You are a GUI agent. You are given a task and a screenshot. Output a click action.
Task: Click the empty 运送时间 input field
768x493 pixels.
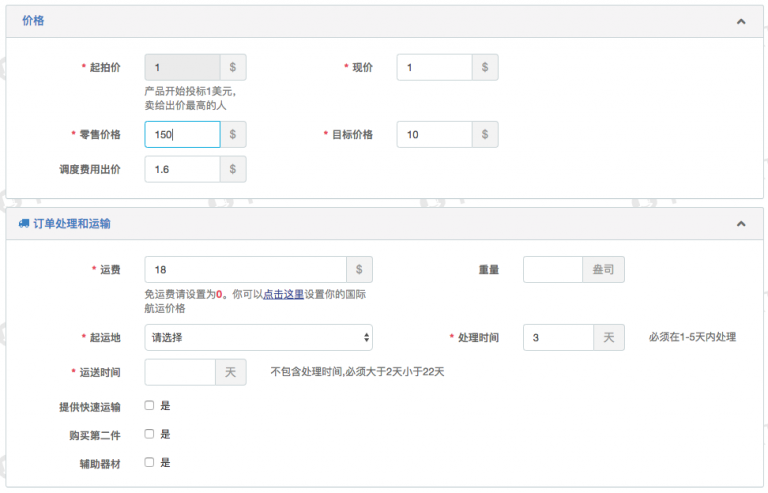180,372
